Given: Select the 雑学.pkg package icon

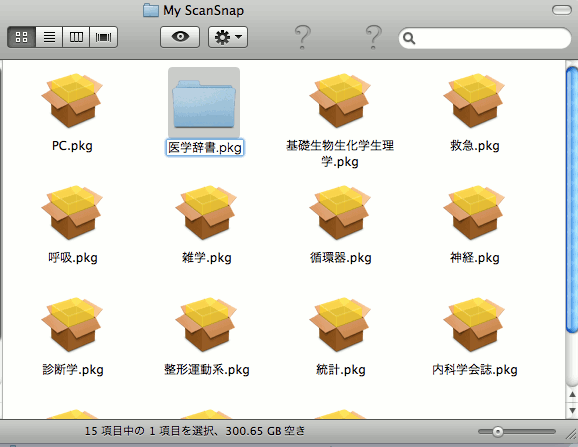Looking at the screenshot, I should (x=206, y=213).
